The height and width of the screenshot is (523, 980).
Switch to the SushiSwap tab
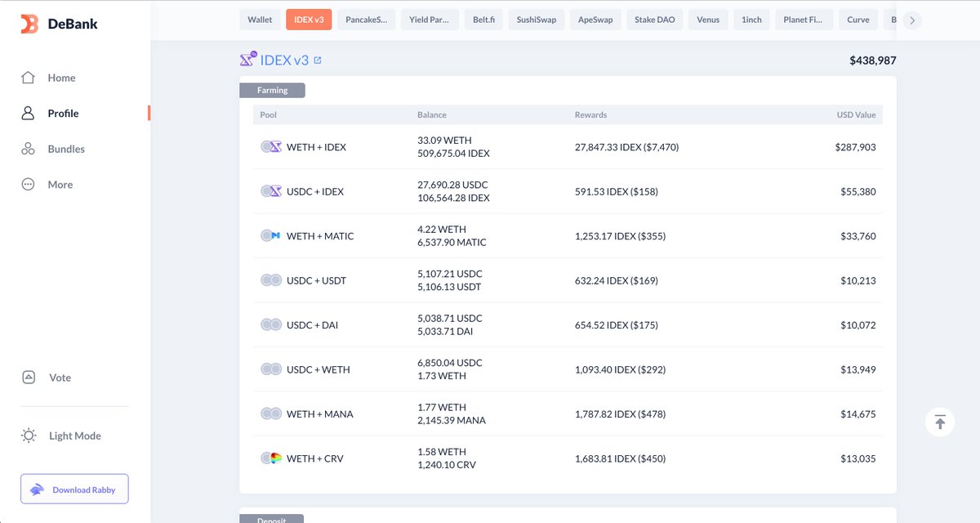click(537, 20)
